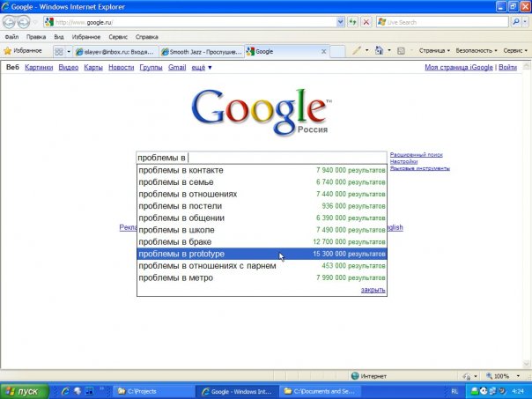532x399 pixels.
Task: Open the Вид menu
Action: (58, 37)
